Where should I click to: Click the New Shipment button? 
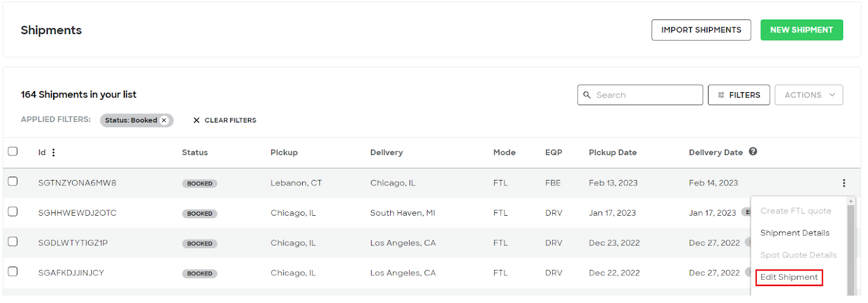801,30
